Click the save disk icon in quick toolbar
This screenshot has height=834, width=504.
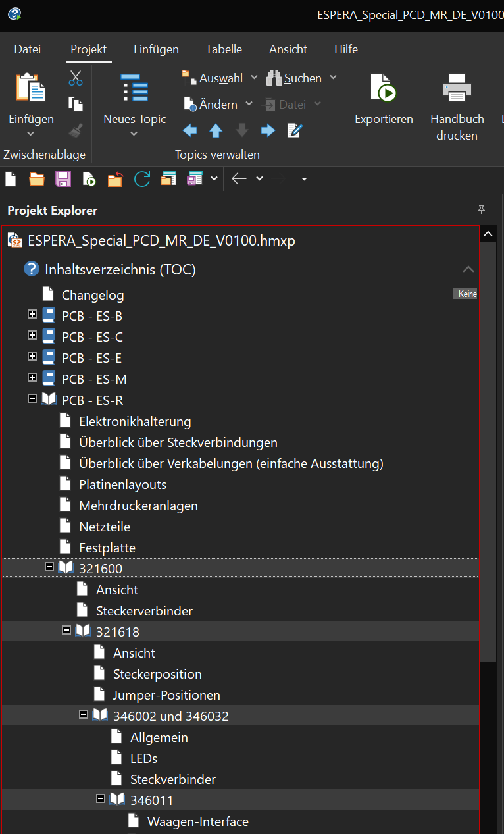point(63,178)
